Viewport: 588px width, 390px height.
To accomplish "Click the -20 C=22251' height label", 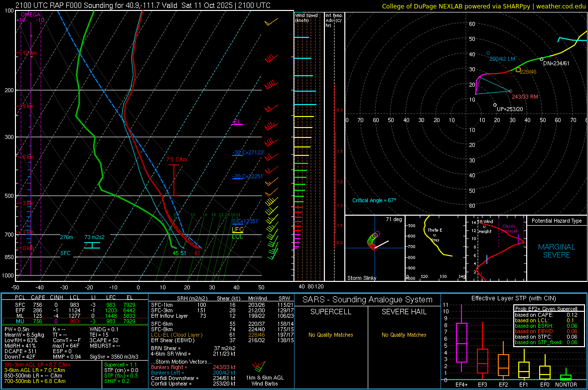I will click(248, 176).
